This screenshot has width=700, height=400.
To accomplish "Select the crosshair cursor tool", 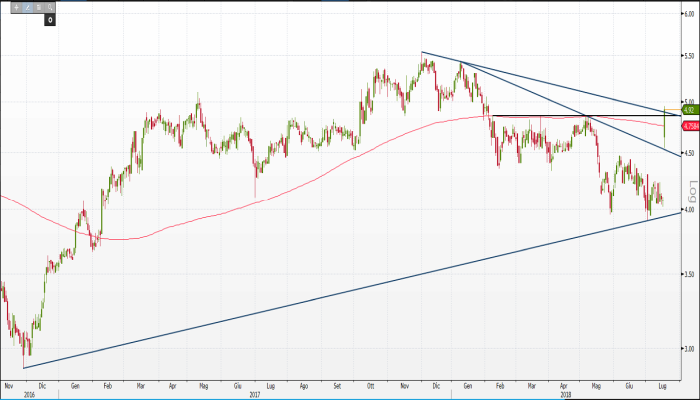I will (15, 6).
